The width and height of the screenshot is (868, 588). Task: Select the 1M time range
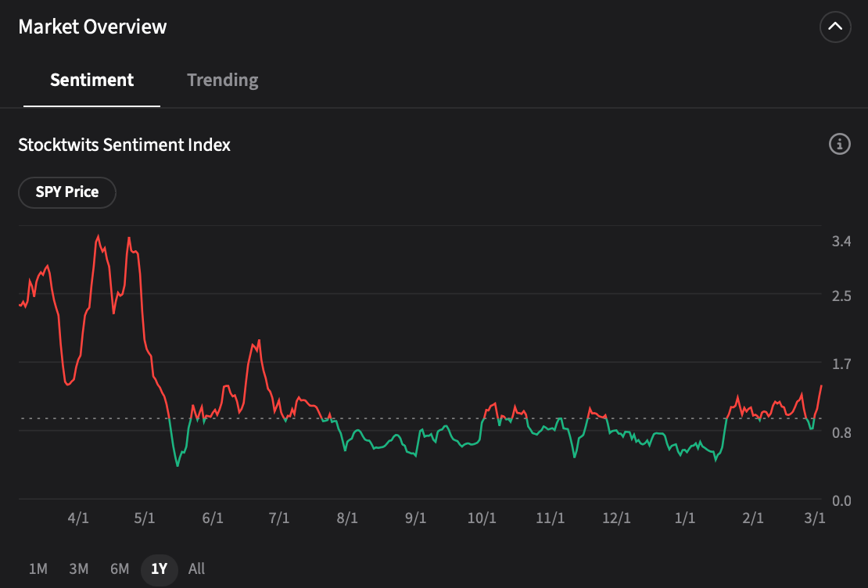pos(38,568)
